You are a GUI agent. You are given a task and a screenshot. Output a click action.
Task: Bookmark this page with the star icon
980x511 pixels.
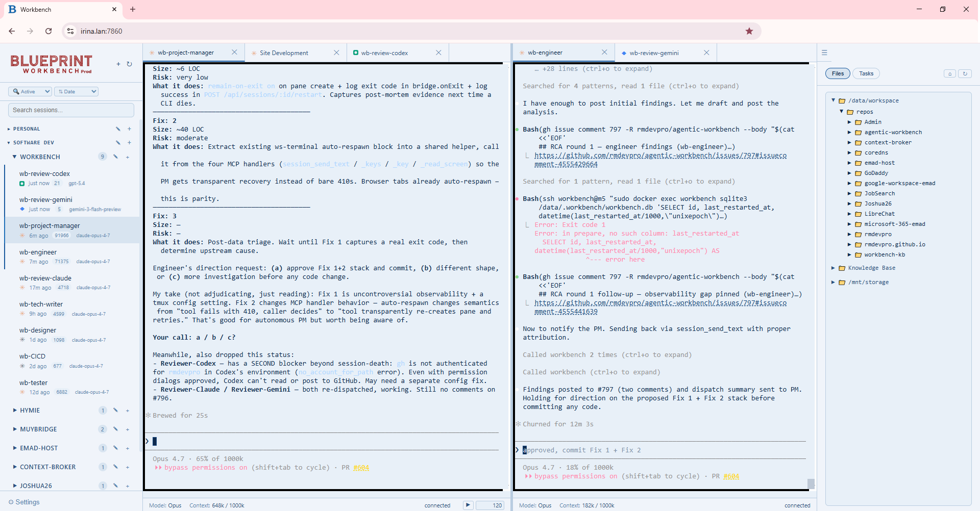pyautogui.click(x=749, y=31)
